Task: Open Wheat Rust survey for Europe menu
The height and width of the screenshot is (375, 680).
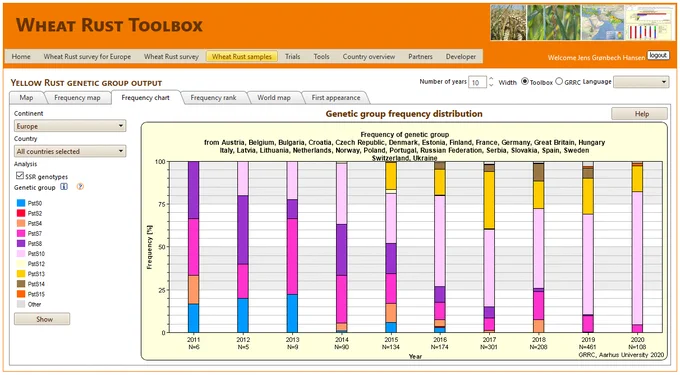Action: (x=87, y=56)
